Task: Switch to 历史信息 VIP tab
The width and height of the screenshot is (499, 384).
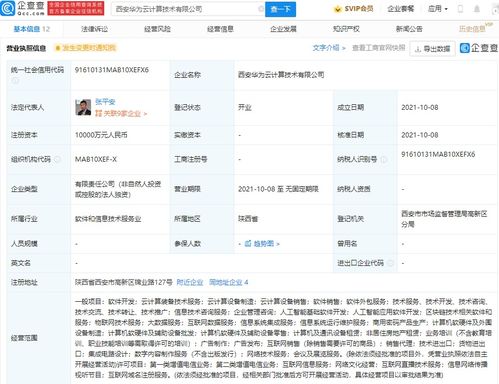Action: (476, 28)
